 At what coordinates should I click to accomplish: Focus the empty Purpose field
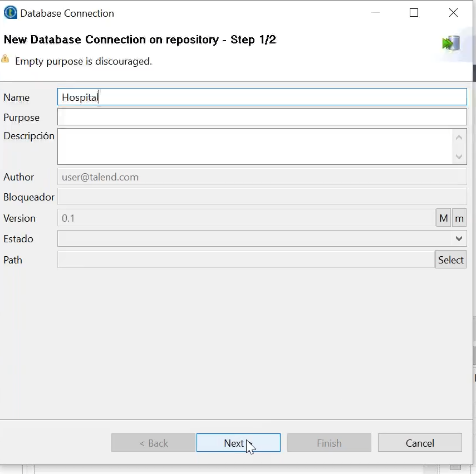[x=262, y=117]
